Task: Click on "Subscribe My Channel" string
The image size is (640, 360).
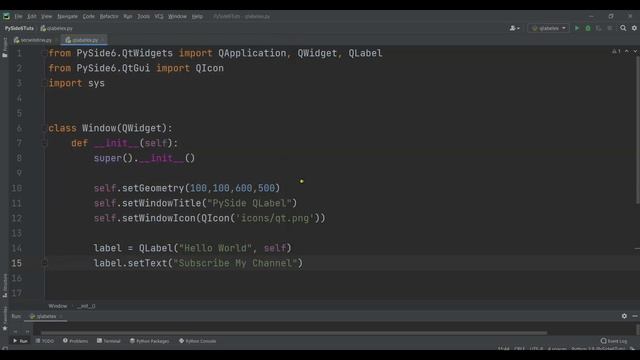Action: point(235,263)
